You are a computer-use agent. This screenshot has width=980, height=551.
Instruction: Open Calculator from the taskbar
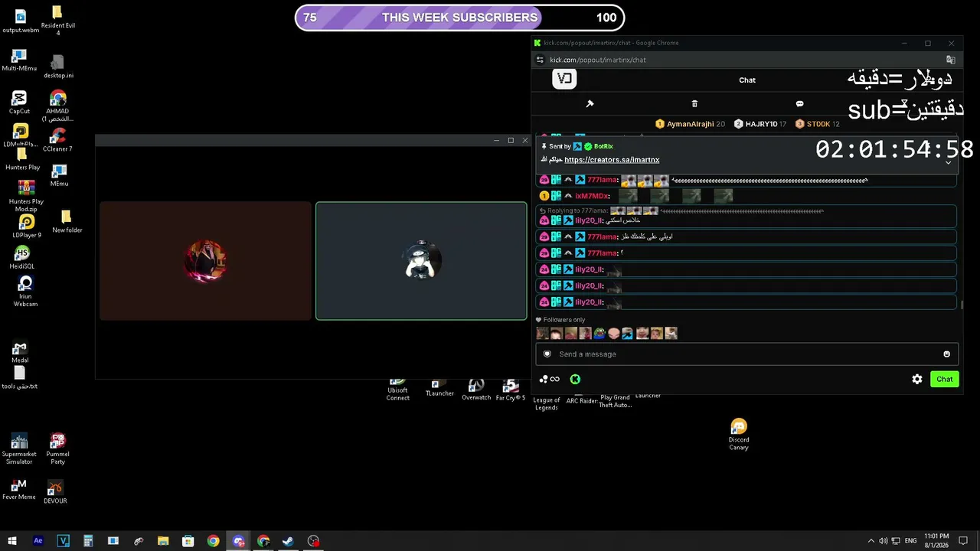tap(88, 541)
